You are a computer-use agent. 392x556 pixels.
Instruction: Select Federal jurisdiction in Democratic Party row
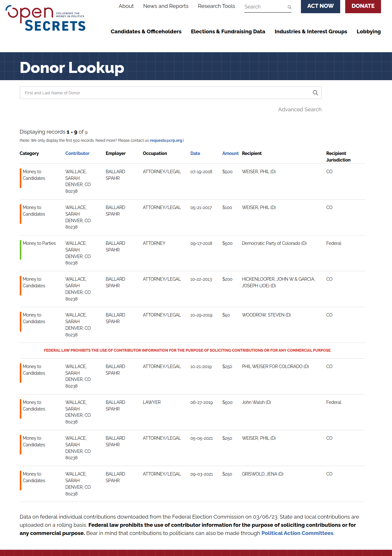(x=334, y=243)
